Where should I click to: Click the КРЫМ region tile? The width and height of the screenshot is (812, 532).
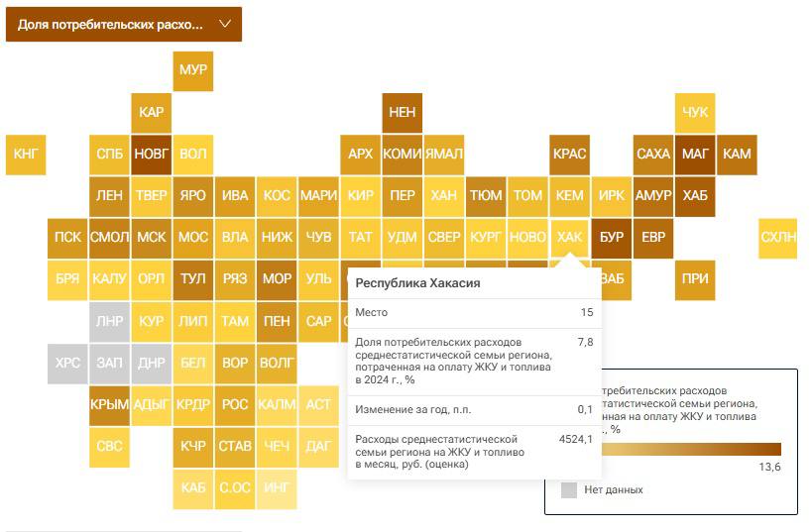click(109, 406)
